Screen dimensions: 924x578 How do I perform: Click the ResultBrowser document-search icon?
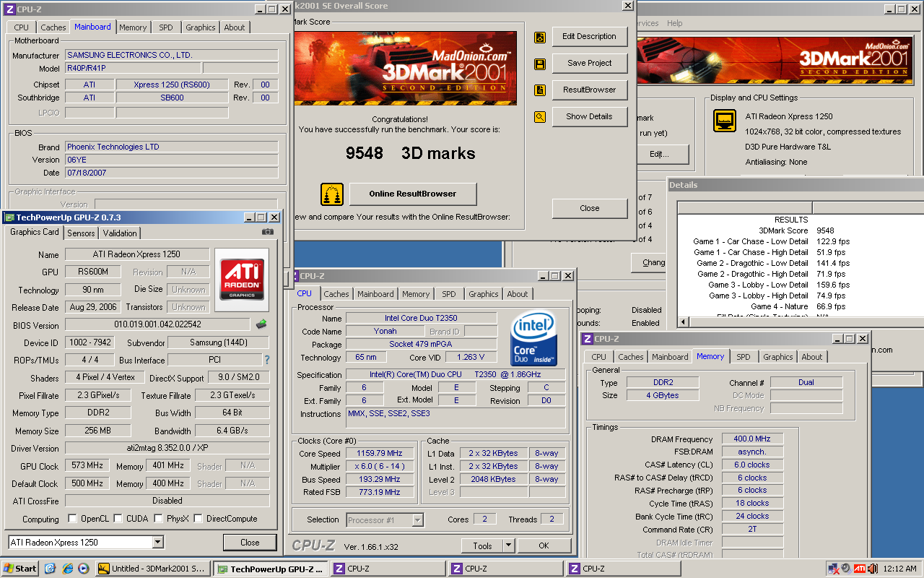[539, 90]
